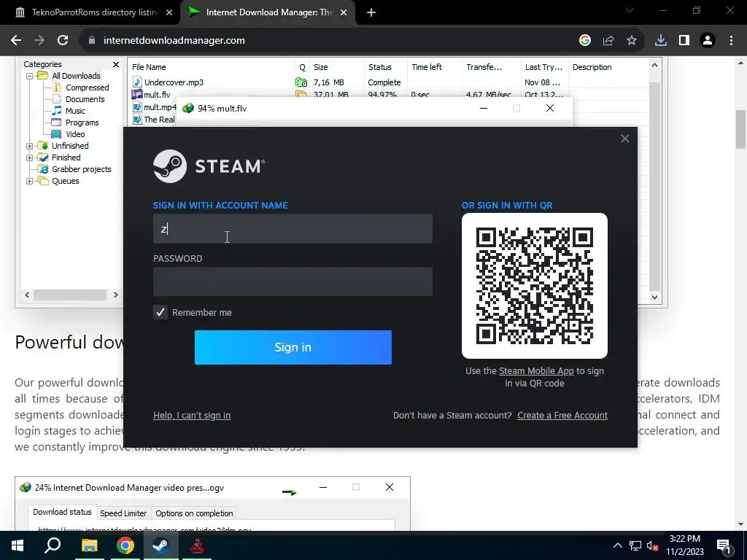The height and width of the screenshot is (560, 747).
Task: Click the Steam logo in the dialog
Action: click(x=208, y=166)
